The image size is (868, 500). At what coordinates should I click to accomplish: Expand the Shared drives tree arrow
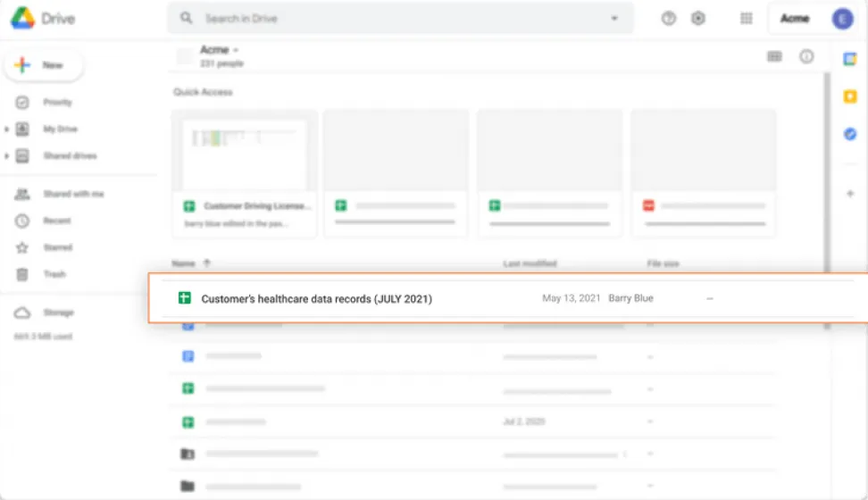pos(6,156)
